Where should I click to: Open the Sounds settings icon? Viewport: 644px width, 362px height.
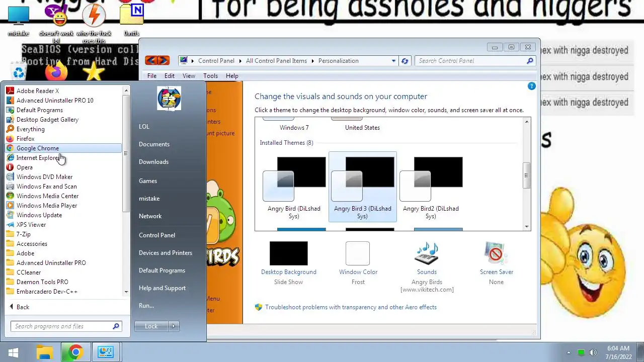coord(427,253)
